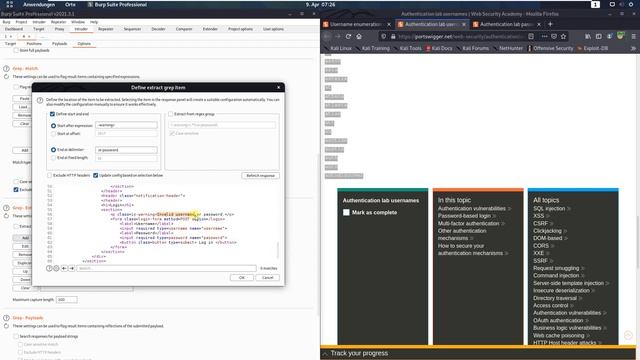640x360 pixels.
Task: Restore defaults for Grep - Match section
Action: (x=6, y=77)
